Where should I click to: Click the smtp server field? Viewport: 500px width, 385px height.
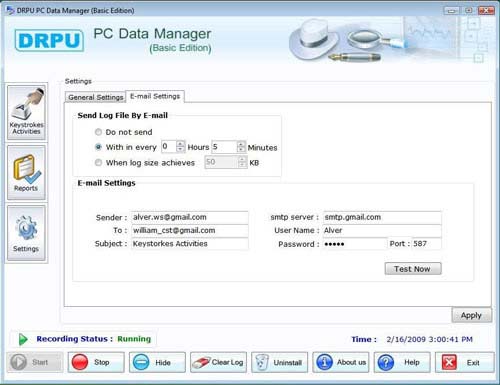tap(382, 217)
